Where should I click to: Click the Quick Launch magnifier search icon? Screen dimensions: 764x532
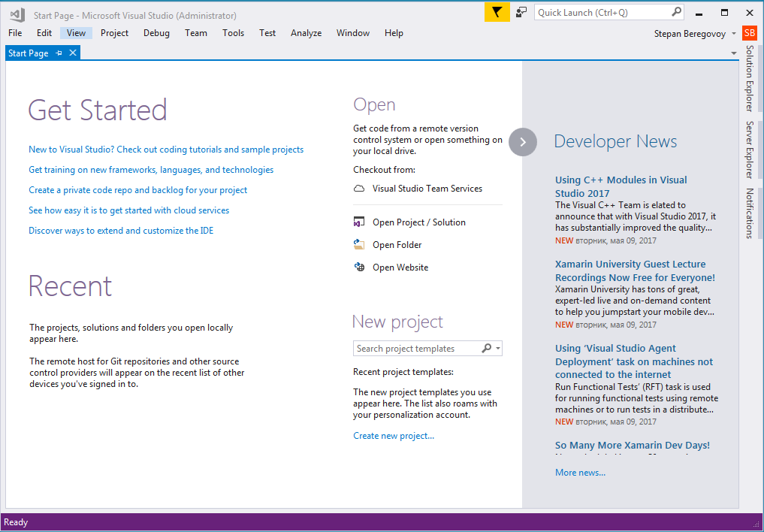tap(676, 12)
